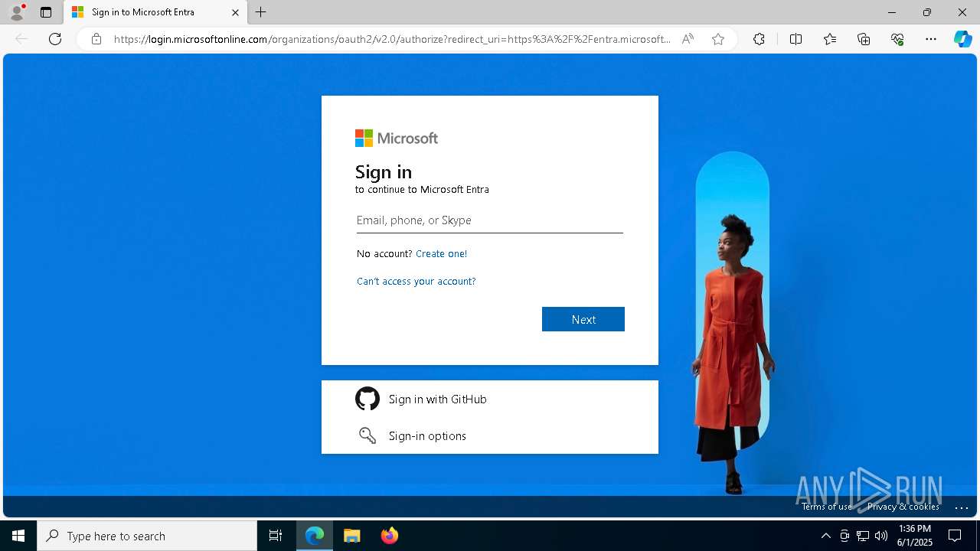980x551 pixels.
Task: Click the GitHub logo icon
Action: point(367,399)
